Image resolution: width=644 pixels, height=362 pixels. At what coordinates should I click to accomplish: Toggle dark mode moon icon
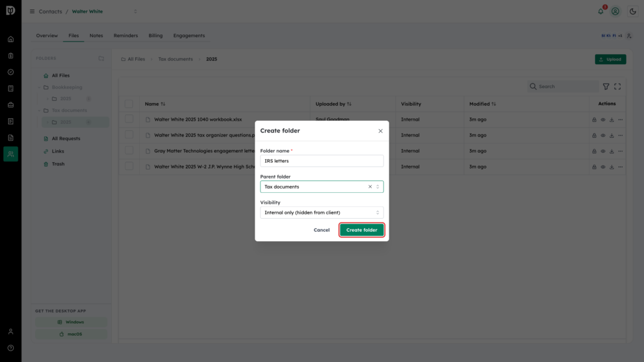point(633,11)
